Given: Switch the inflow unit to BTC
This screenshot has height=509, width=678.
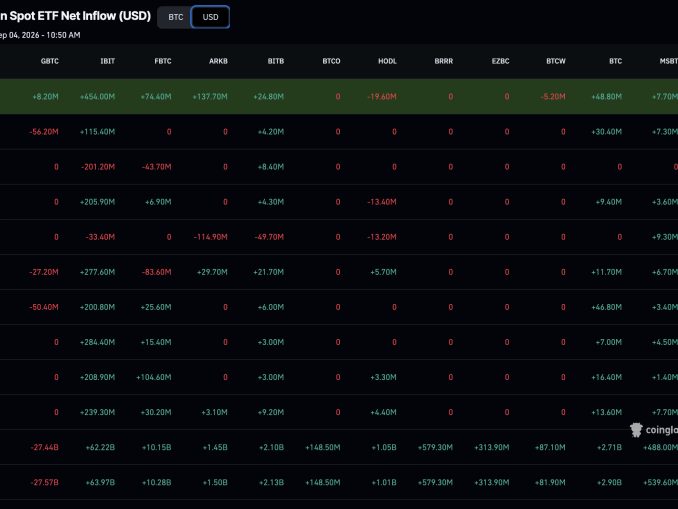Looking at the screenshot, I should (175, 17).
